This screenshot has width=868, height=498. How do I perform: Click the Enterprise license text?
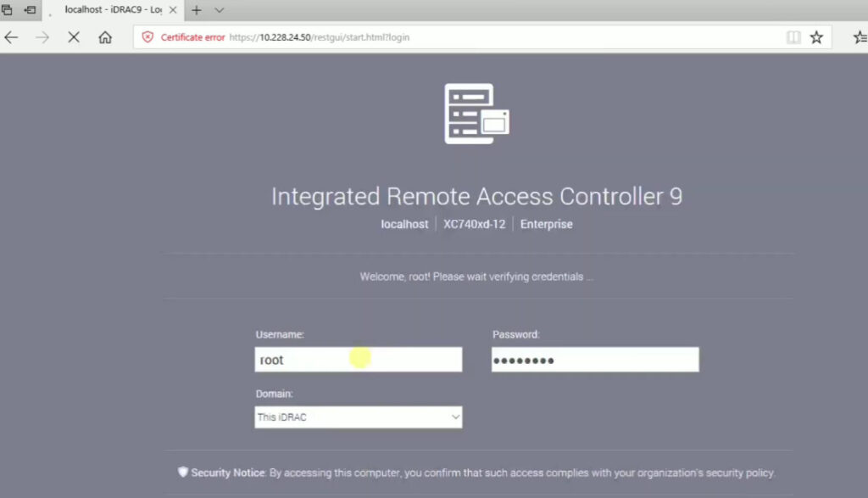coord(547,224)
